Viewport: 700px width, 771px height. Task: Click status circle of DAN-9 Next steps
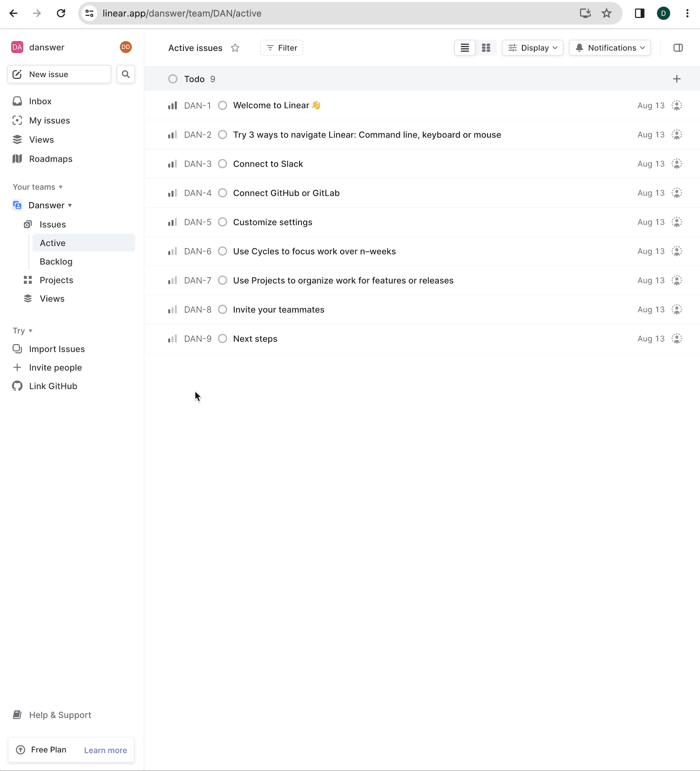(223, 339)
